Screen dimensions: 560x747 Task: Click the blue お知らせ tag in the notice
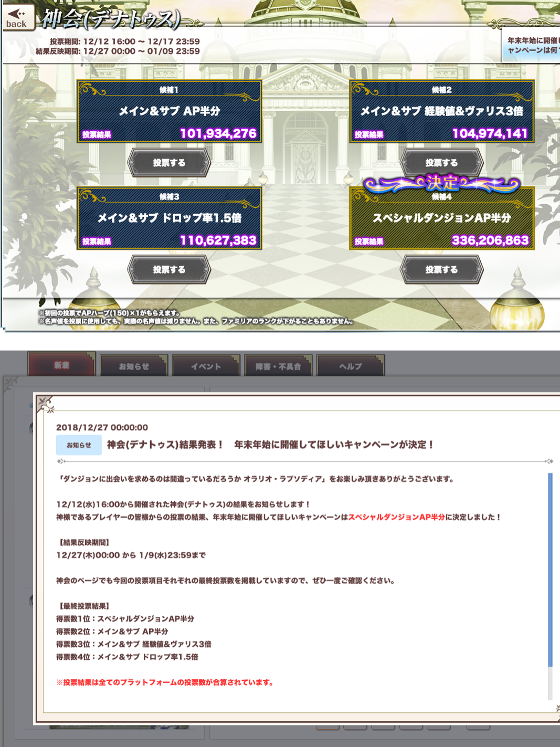[79, 445]
